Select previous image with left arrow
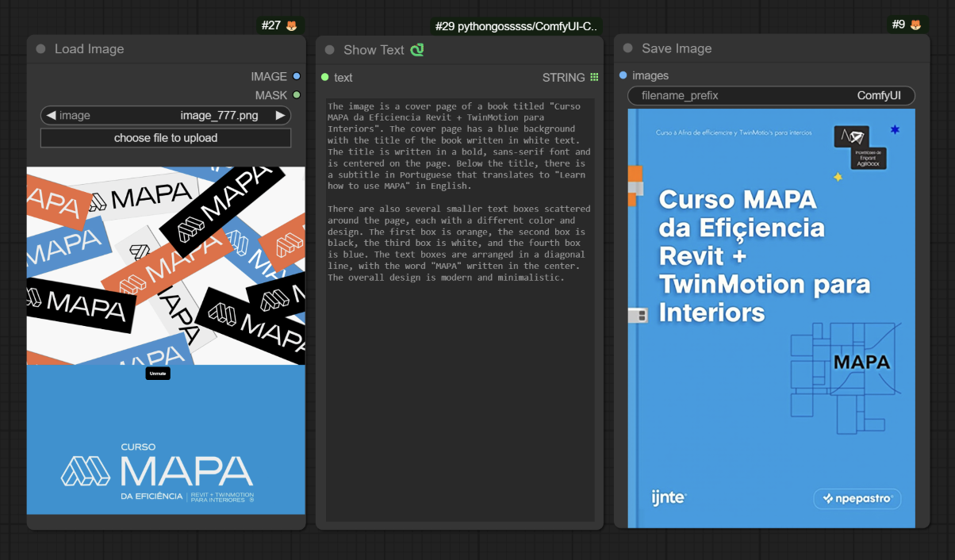 (x=51, y=116)
